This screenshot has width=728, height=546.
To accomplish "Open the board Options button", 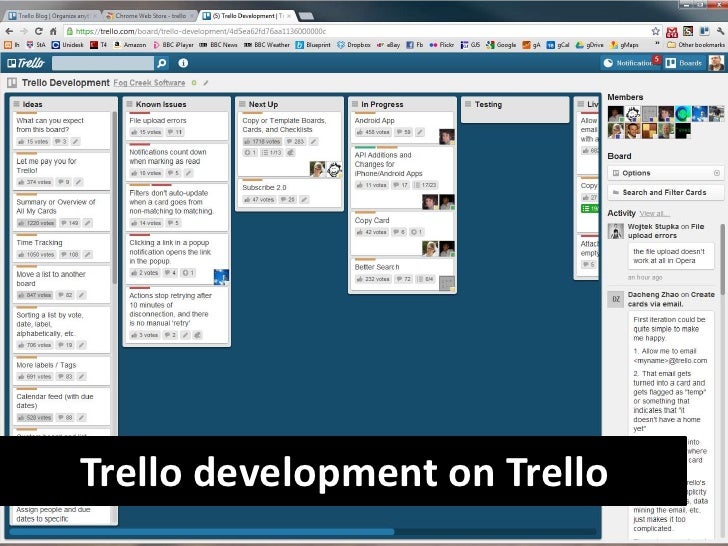I will (x=665, y=173).
